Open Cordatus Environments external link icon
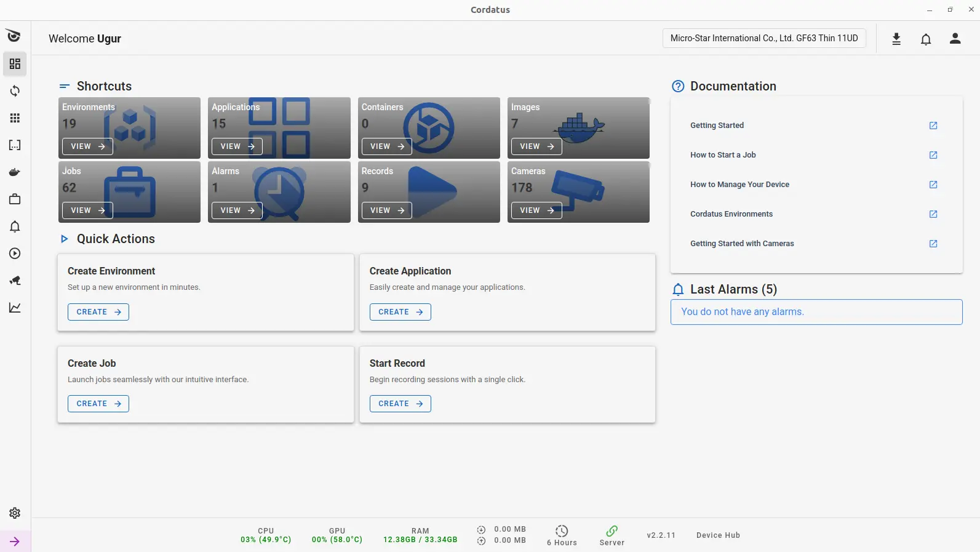980x552 pixels. tap(933, 214)
